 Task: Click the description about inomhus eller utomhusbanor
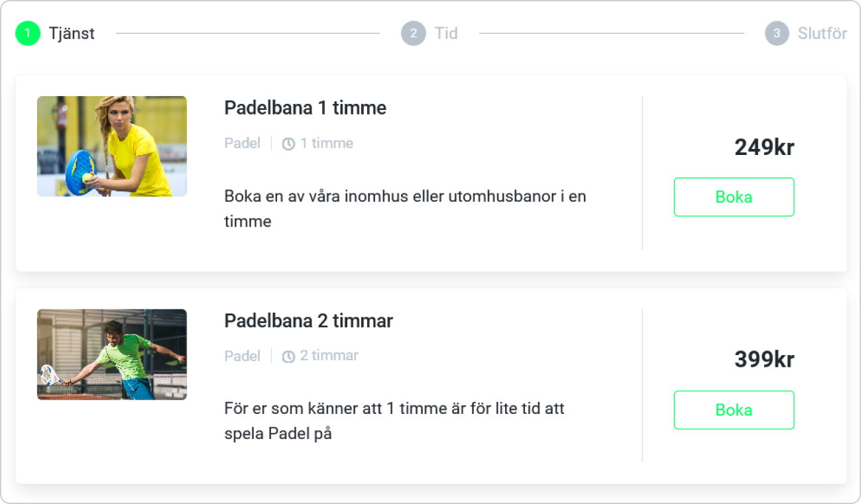click(406, 209)
